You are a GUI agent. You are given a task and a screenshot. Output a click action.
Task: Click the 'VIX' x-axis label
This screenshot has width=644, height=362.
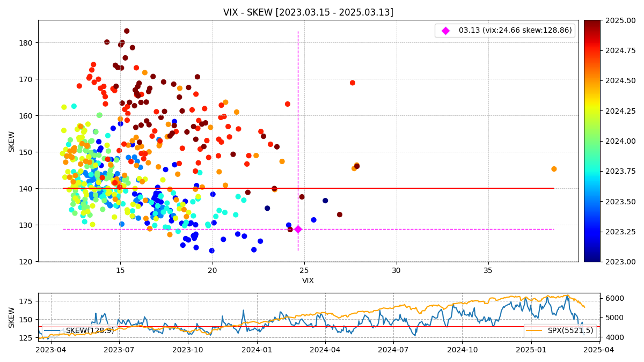[308, 280]
